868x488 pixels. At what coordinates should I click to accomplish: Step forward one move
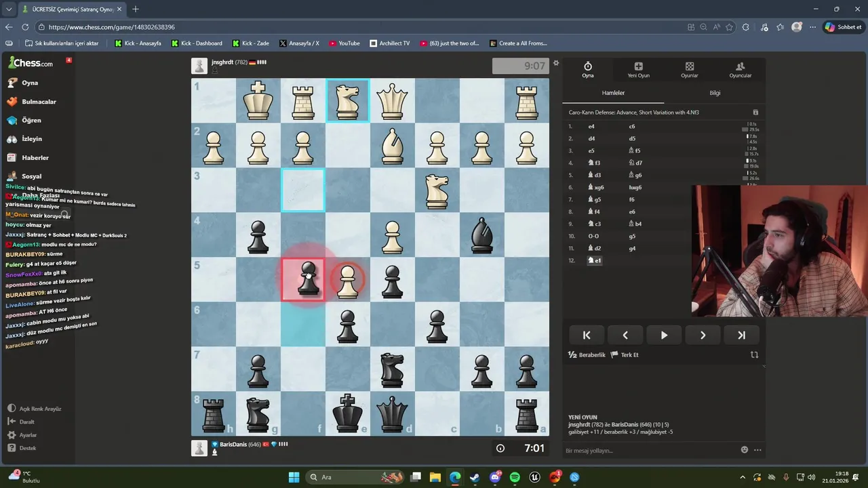tap(703, 335)
